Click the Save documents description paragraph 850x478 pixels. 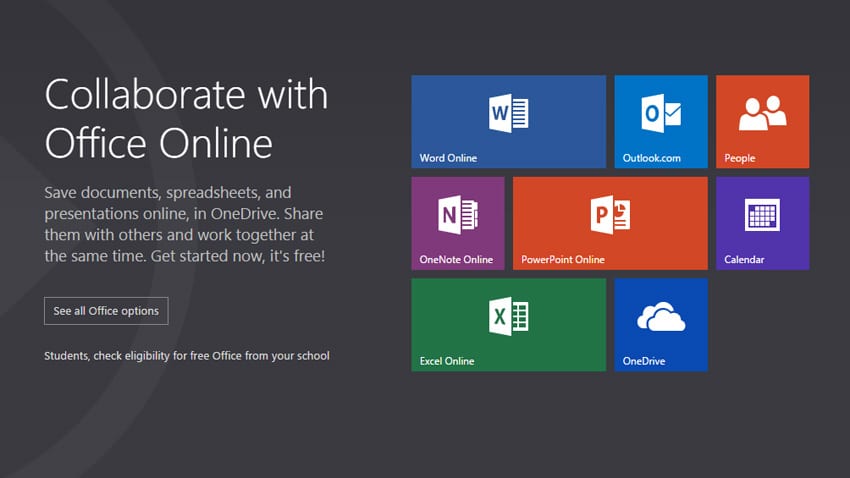tap(184, 224)
